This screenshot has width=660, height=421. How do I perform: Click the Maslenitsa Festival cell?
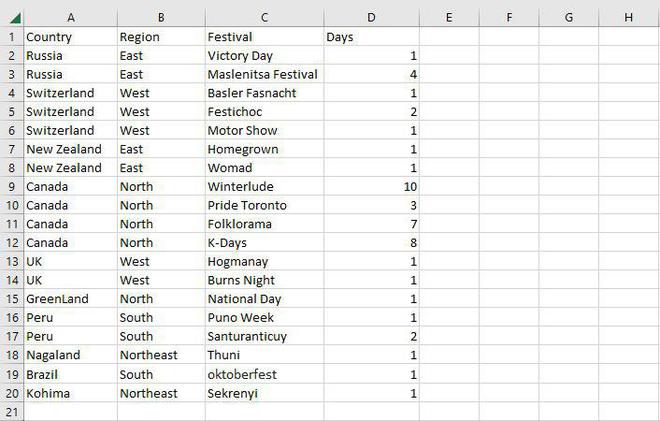pyautogui.click(x=263, y=74)
